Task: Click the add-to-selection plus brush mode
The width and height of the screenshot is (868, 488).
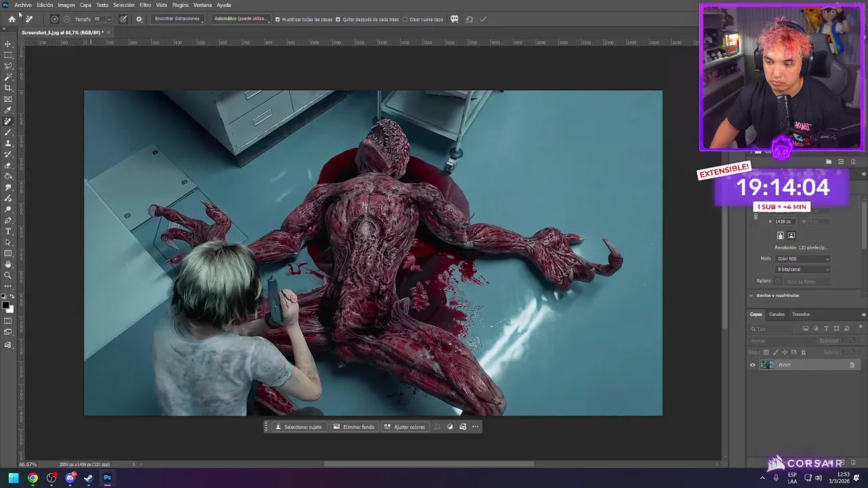Action: tap(55, 19)
